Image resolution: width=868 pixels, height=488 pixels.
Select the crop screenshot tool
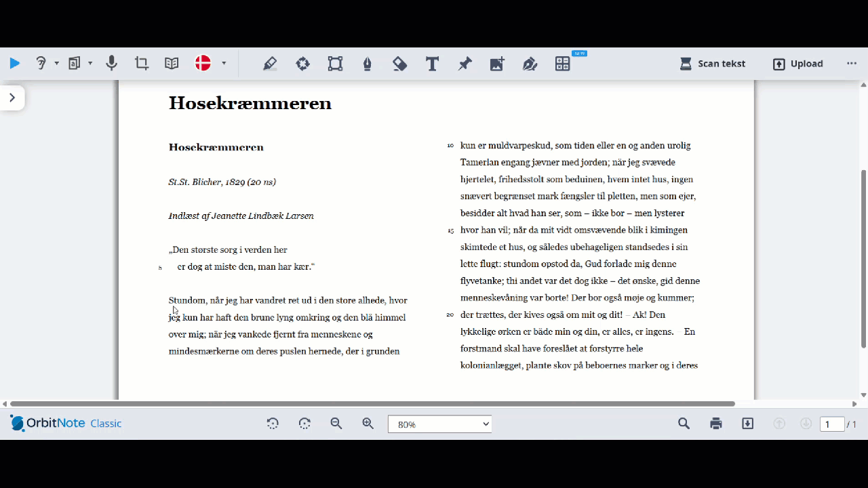click(x=142, y=64)
